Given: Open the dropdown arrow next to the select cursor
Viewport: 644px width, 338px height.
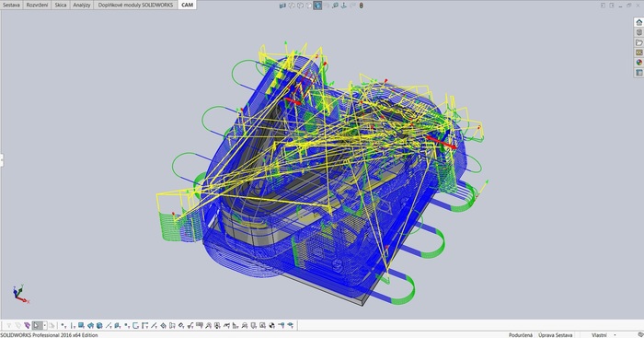Looking at the screenshot, I should [45, 326].
